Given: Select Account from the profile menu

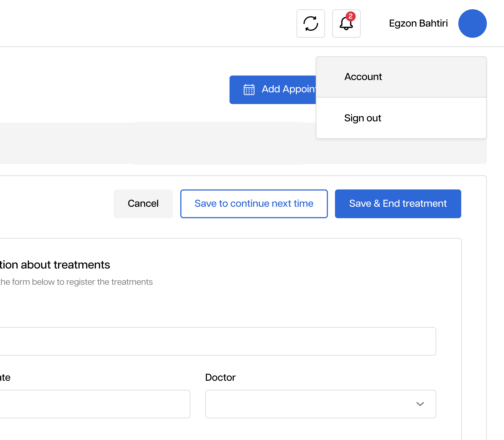Looking at the screenshot, I should pyautogui.click(x=363, y=77).
